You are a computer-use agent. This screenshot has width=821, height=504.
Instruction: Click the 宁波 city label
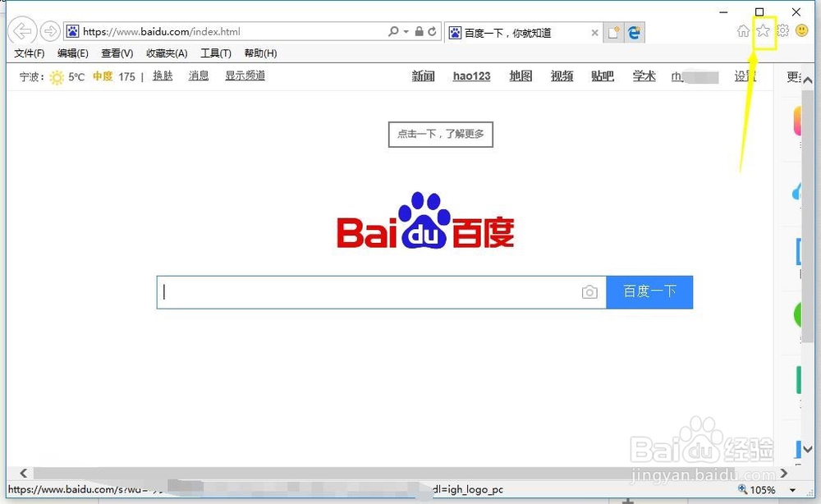click(31, 77)
